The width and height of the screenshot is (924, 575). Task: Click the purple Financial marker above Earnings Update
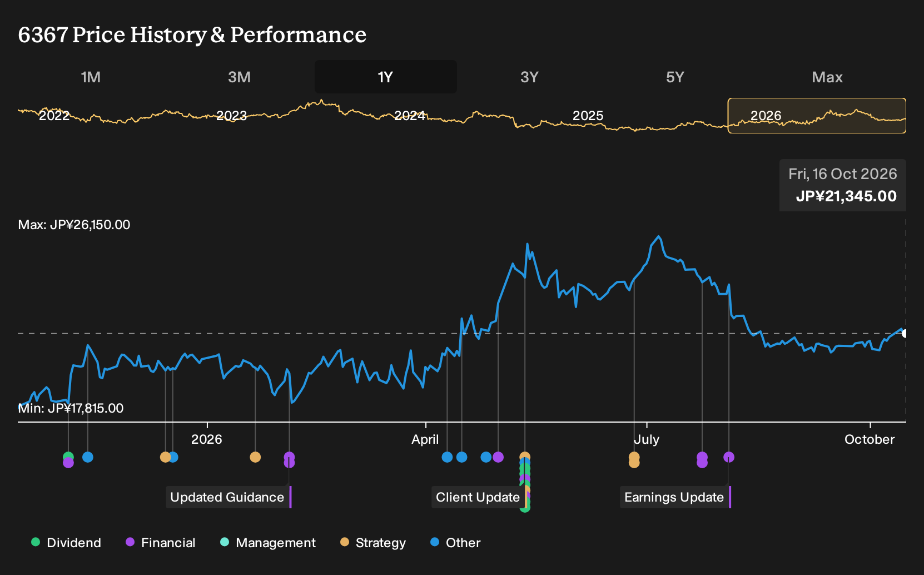(x=729, y=457)
